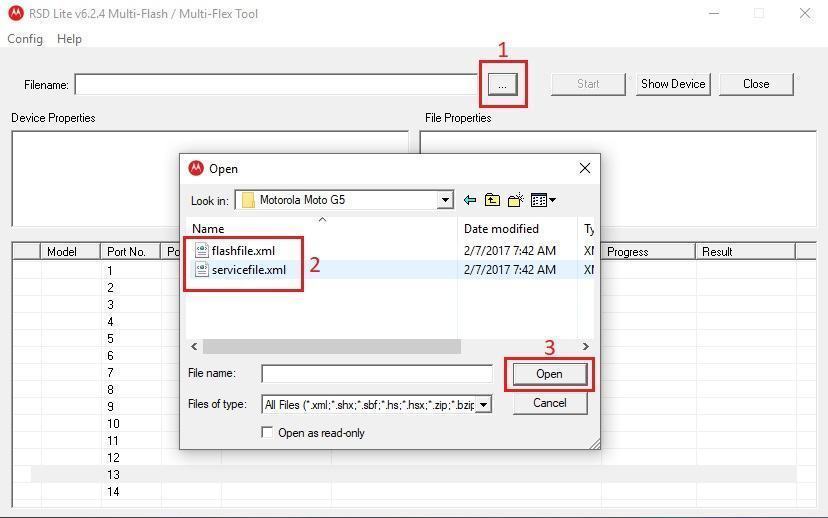Screen dimensions: 828x518
Task: Click the servicefile.xml file icon
Action: point(201,269)
